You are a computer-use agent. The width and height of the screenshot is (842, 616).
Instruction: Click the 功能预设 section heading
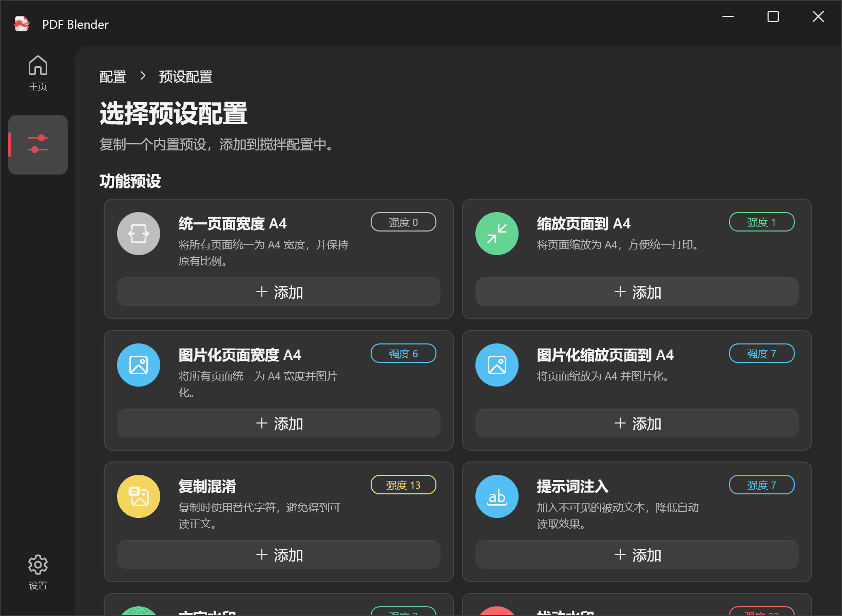(x=130, y=181)
